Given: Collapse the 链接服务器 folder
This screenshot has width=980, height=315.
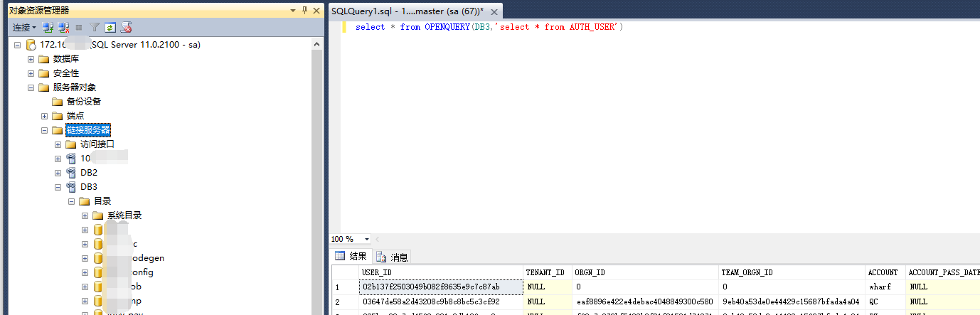Looking at the screenshot, I should 44,130.
